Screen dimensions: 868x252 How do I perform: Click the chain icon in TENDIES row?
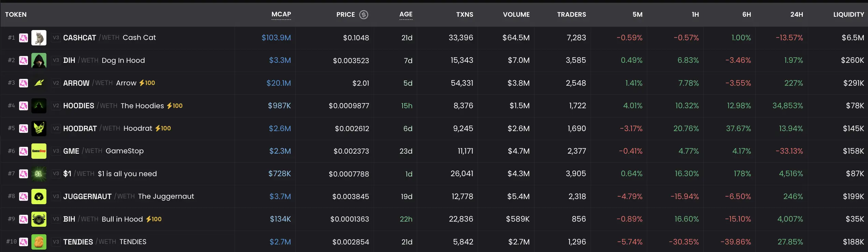[24, 242]
